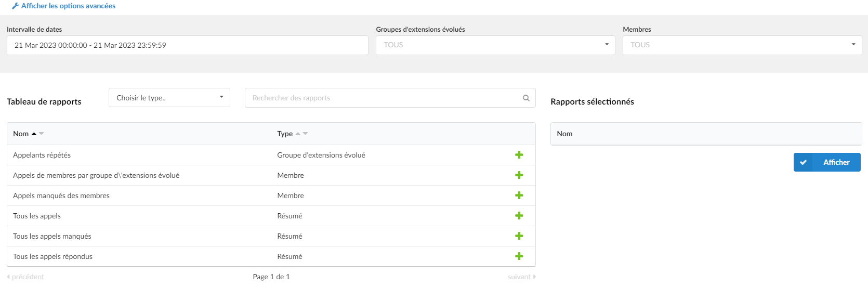Viewport: 868px width, 286px height.
Task: Open the Groupes d'extensions évolués dropdown
Action: pos(495,45)
